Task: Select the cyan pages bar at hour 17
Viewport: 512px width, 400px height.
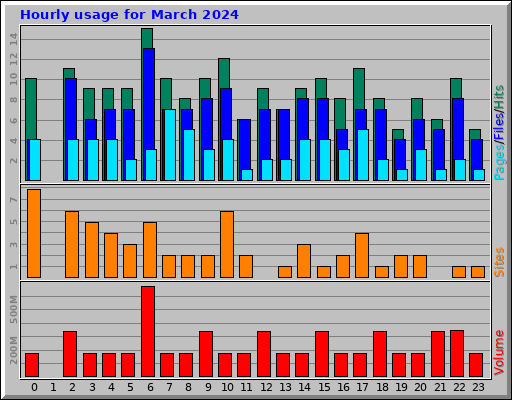Action: [363, 155]
